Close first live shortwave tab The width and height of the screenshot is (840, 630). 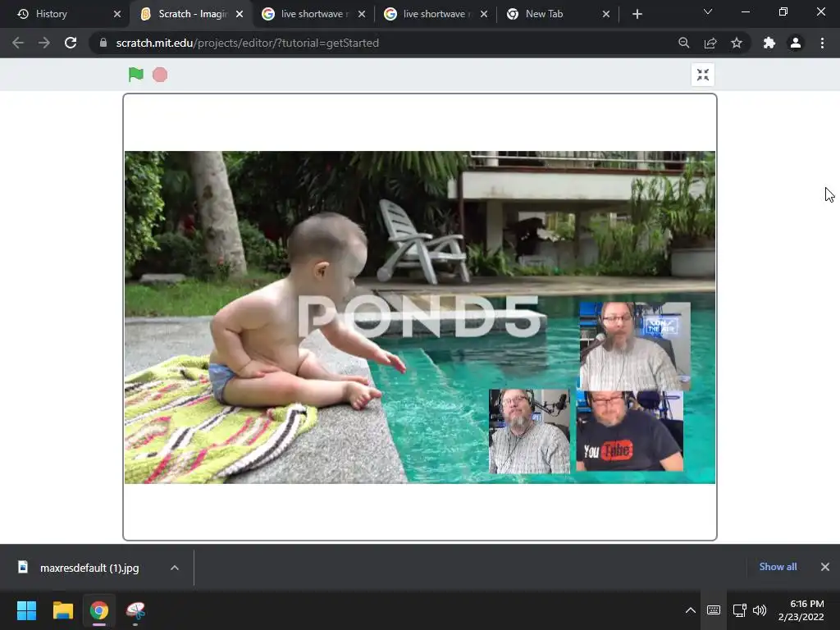click(x=362, y=14)
